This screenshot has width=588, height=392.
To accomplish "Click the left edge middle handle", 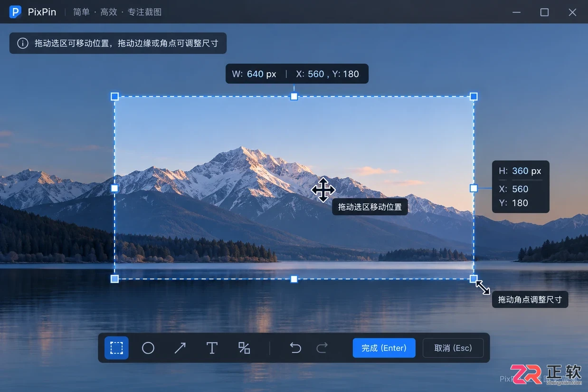I will (114, 188).
